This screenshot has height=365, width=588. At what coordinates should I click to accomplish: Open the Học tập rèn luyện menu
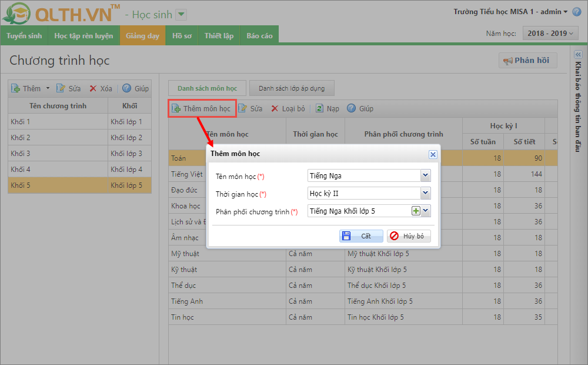tap(83, 36)
